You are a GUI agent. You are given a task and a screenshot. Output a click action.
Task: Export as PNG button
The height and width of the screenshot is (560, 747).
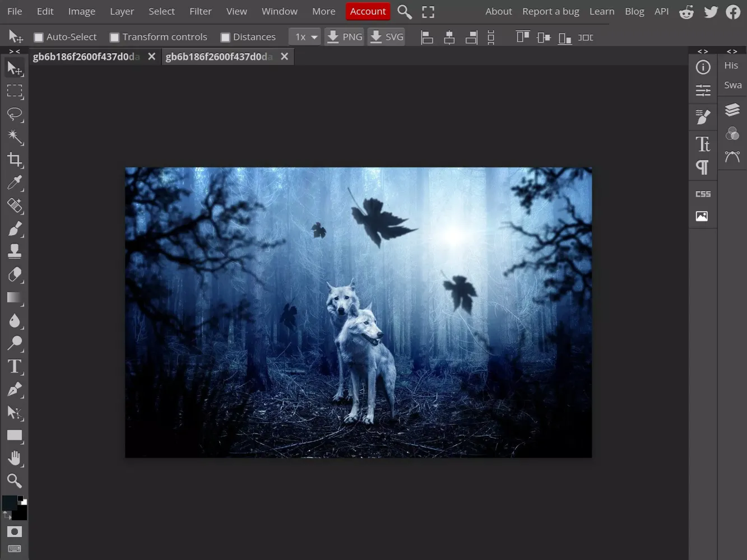point(344,37)
